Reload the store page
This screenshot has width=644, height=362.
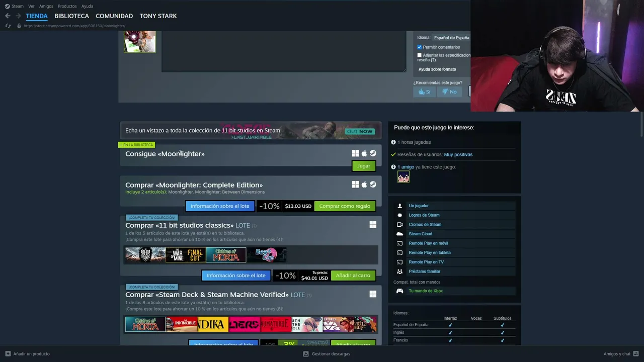[8, 26]
